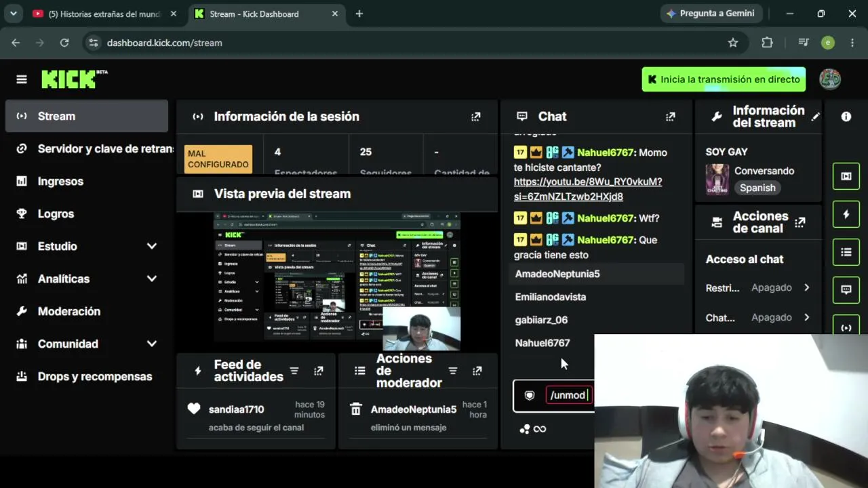Screen dimensions: 868x488
Task: Click the shield icon in chat input
Action: point(530,396)
